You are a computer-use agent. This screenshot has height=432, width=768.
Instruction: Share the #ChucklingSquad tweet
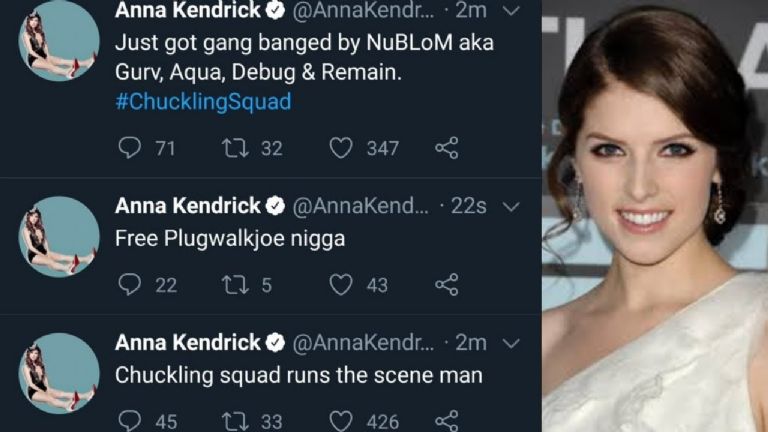click(x=447, y=148)
